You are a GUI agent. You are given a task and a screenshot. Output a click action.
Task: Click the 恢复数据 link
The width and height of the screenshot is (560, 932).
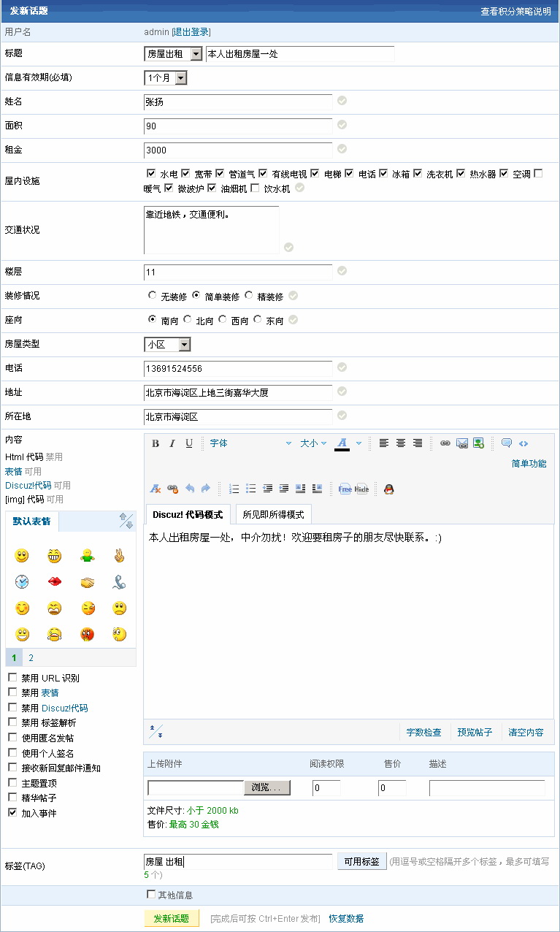tap(346, 918)
